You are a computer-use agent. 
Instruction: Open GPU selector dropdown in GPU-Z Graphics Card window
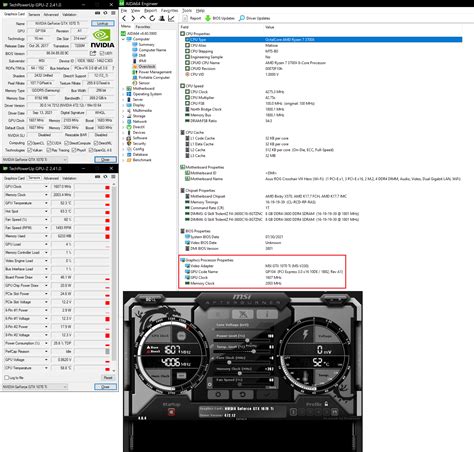point(35,159)
